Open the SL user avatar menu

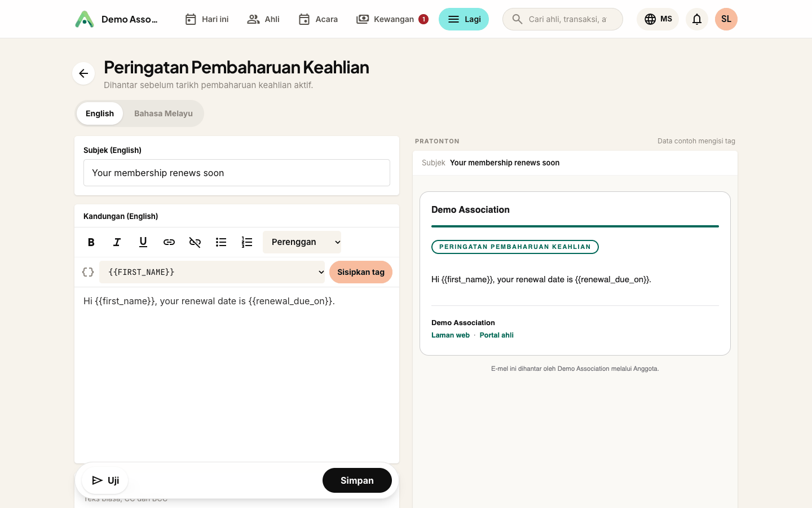[x=726, y=19]
